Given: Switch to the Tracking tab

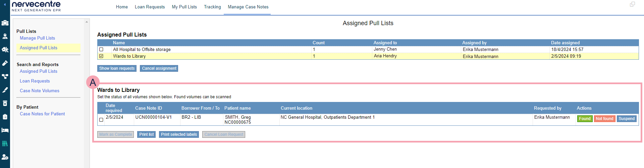Looking at the screenshot, I should (212, 7).
